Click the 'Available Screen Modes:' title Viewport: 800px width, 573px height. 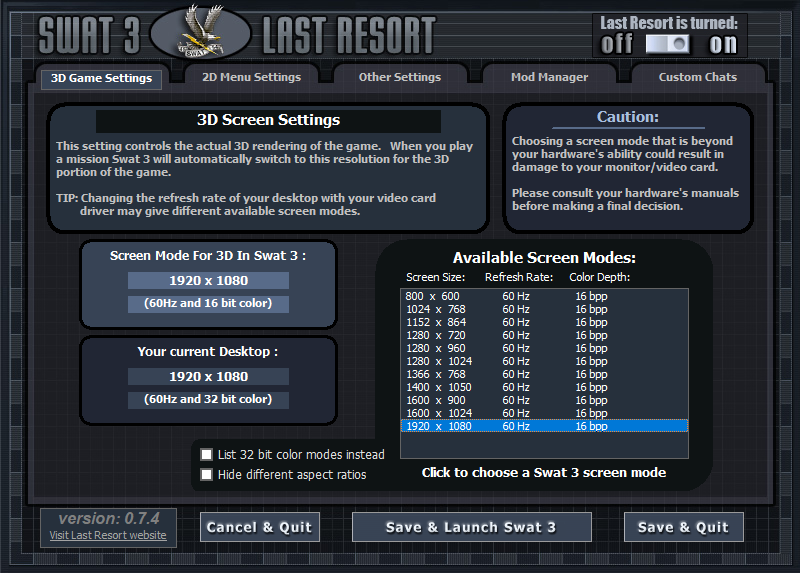pyautogui.click(x=544, y=258)
